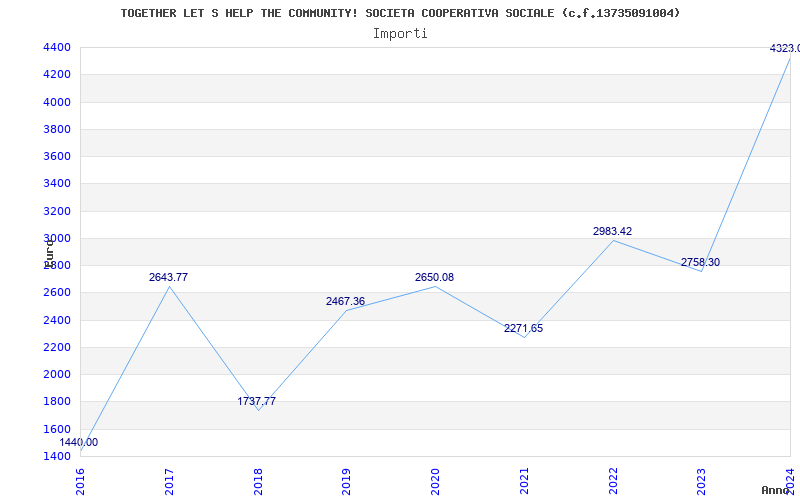Screen dimensions: 800x500
Task: Click the x-axis year 2019
Action: point(346,480)
